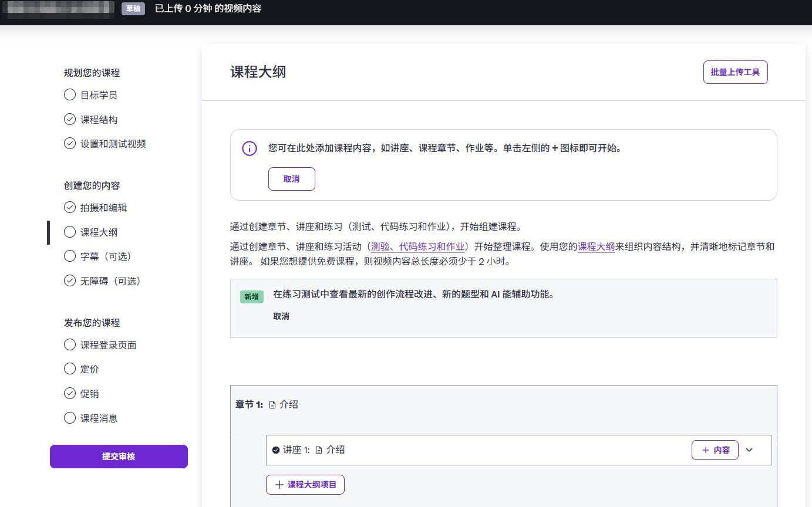Follow the 课程大纲 link in description
Image resolution: width=812 pixels, height=507 pixels.
[x=596, y=247]
